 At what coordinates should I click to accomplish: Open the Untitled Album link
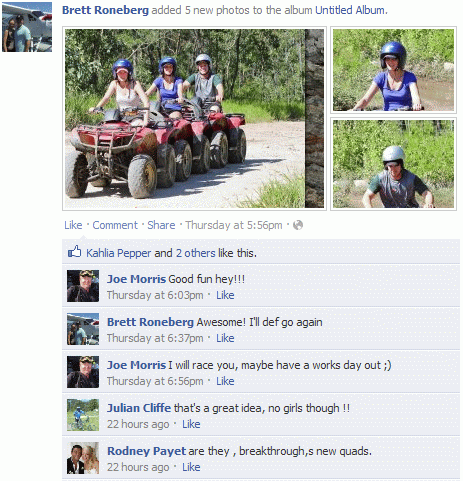click(x=350, y=10)
